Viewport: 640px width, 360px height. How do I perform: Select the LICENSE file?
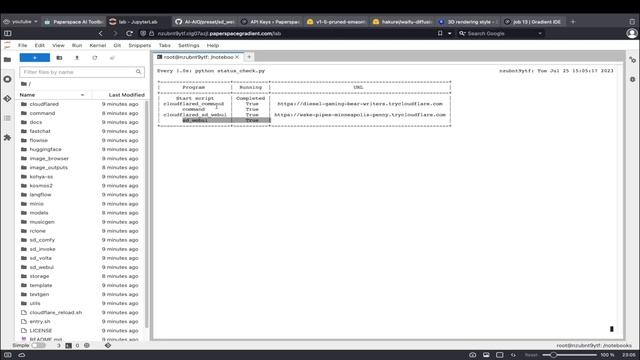[x=40, y=331]
